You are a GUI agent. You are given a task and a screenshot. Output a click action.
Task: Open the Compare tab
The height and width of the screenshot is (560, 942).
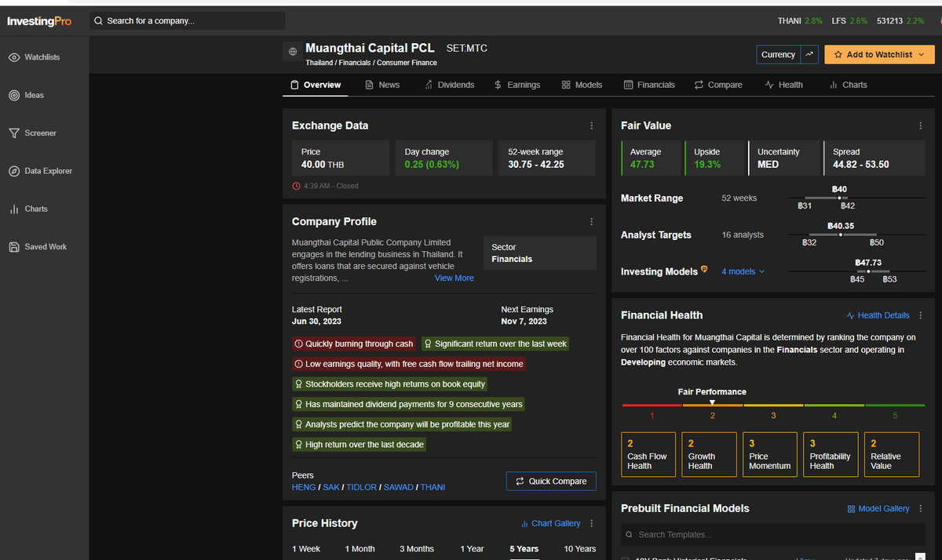click(x=718, y=85)
